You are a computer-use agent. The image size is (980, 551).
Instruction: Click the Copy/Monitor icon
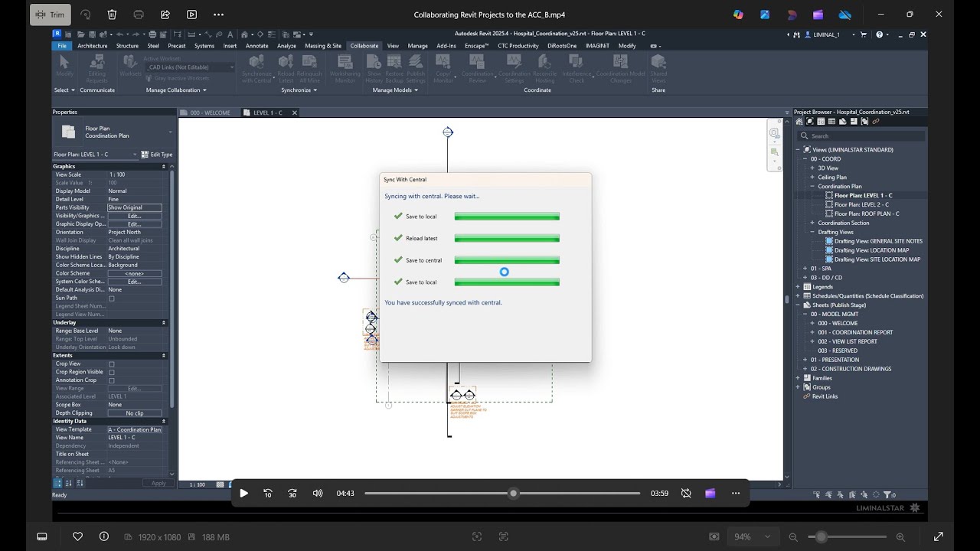point(443,63)
